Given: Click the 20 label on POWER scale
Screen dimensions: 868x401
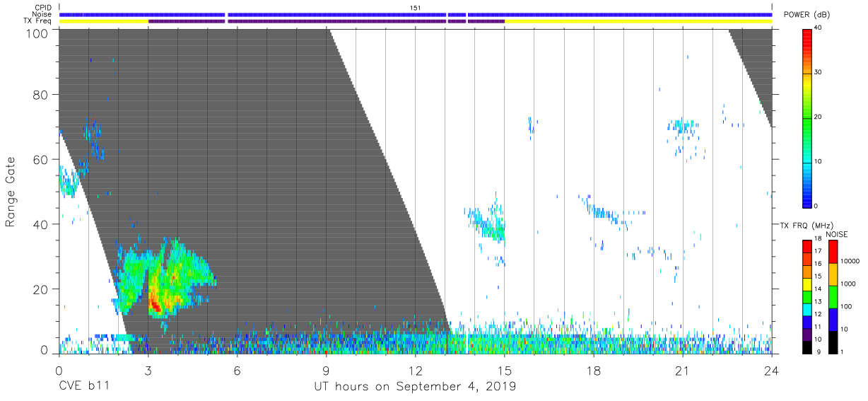Looking at the screenshot, I should (819, 117).
